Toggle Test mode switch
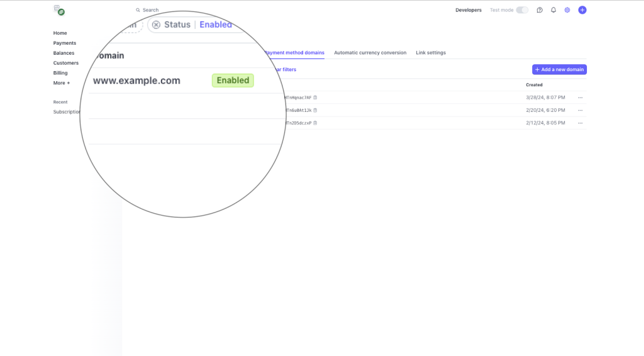The width and height of the screenshot is (644, 356). [x=522, y=10]
